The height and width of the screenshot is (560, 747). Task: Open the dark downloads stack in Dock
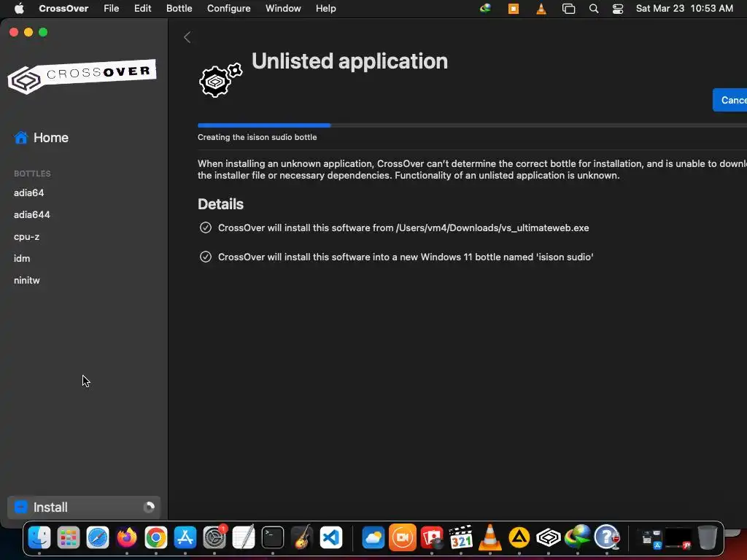tap(678, 538)
